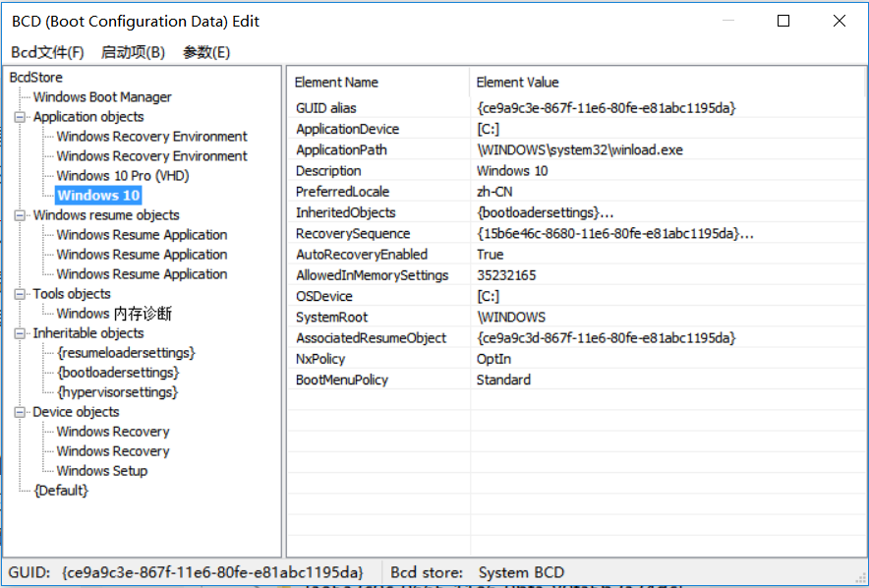Click the [C:] value of ApplicationDevice
This screenshot has height=588, width=869.
(x=489, y=129)
